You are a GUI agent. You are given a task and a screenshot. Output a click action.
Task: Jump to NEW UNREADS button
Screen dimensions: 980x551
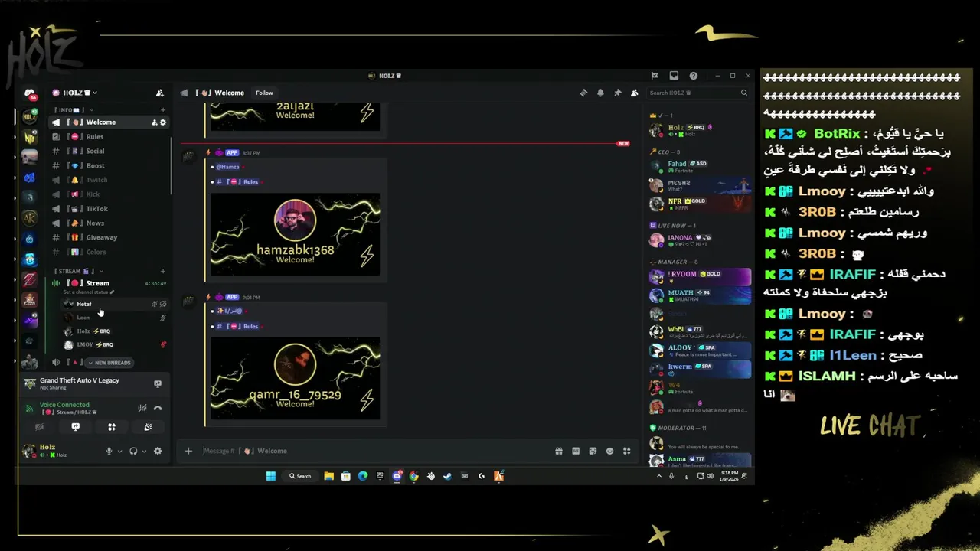tap(109, 363)
